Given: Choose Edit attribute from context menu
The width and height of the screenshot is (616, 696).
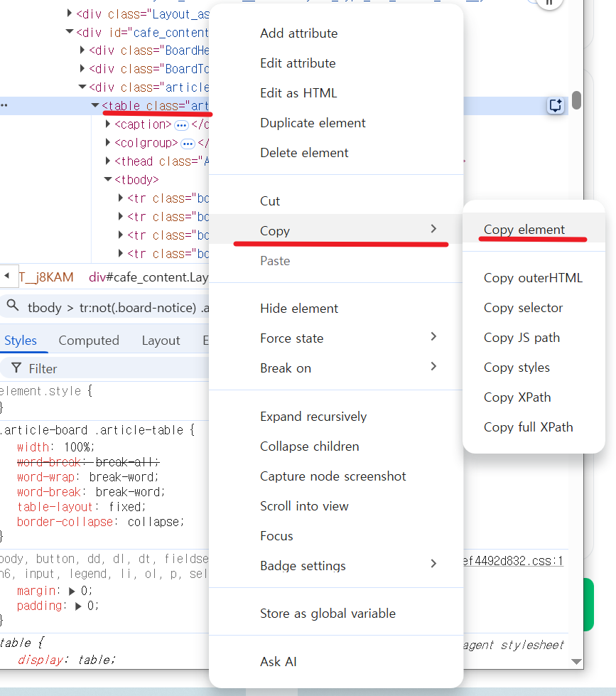Looking at the screenshot, I should (336, 63).
